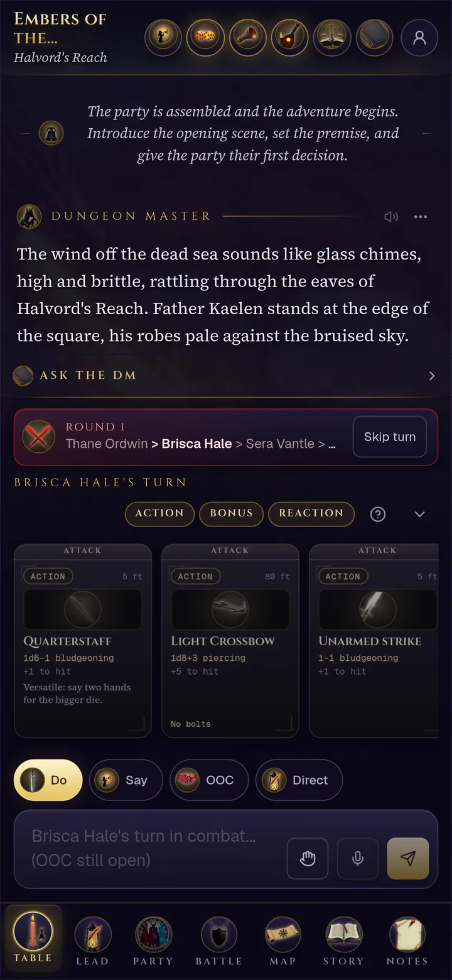Collapse the turn actions panel chevron
Image resolution: width=452 pixels, height=980 pixels.
(x=420, y=514)
